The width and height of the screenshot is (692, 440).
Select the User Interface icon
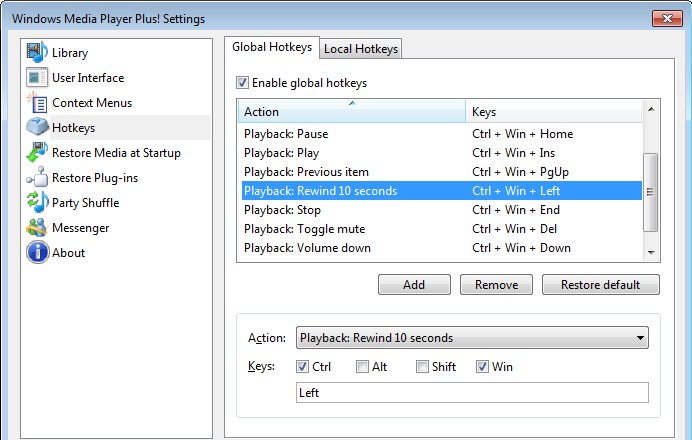click(37, 78)
